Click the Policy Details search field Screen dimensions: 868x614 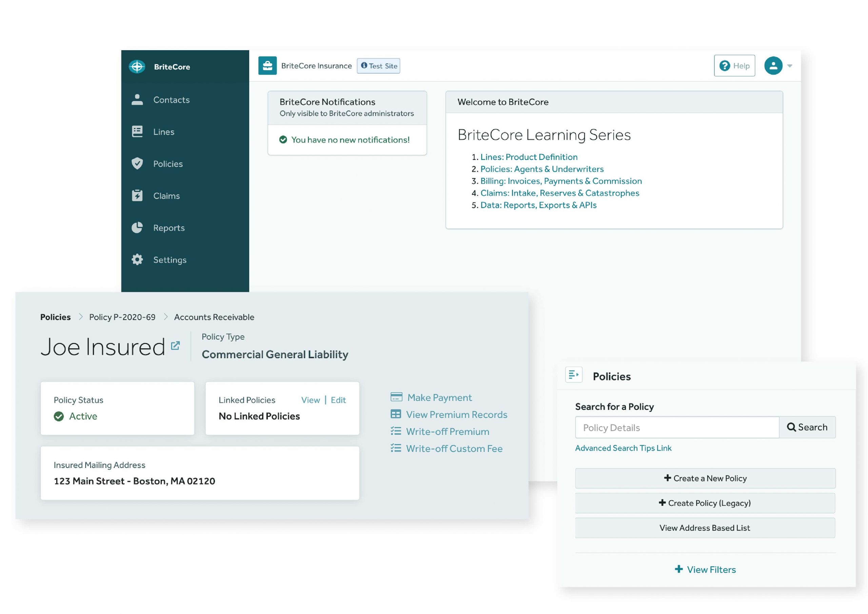tap(677, 428)
